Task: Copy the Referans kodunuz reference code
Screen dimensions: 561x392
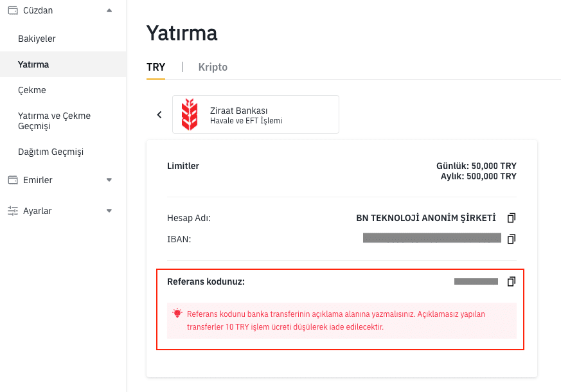Action: 512,281
